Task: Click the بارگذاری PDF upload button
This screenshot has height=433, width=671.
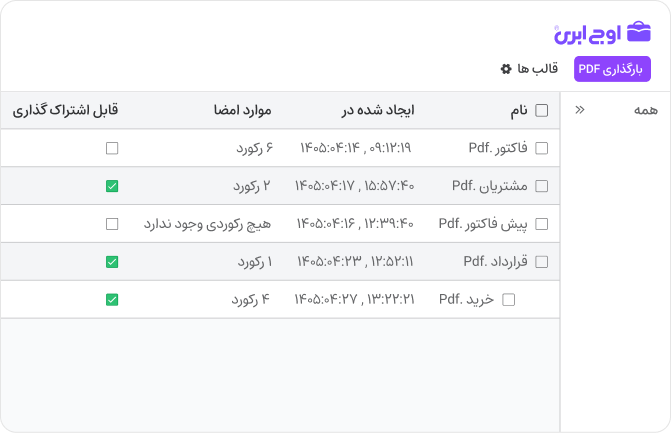Action: point(612,69)
